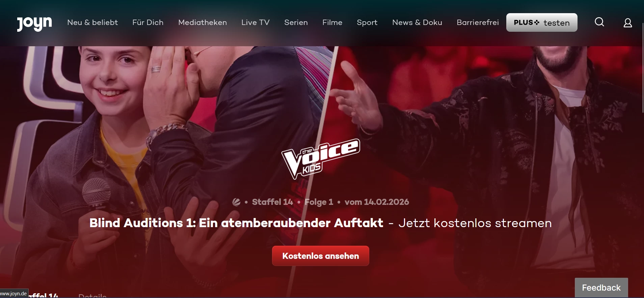The image size is (644, 298).
Task: Open News & Doku section
Action: coord(417,22)
